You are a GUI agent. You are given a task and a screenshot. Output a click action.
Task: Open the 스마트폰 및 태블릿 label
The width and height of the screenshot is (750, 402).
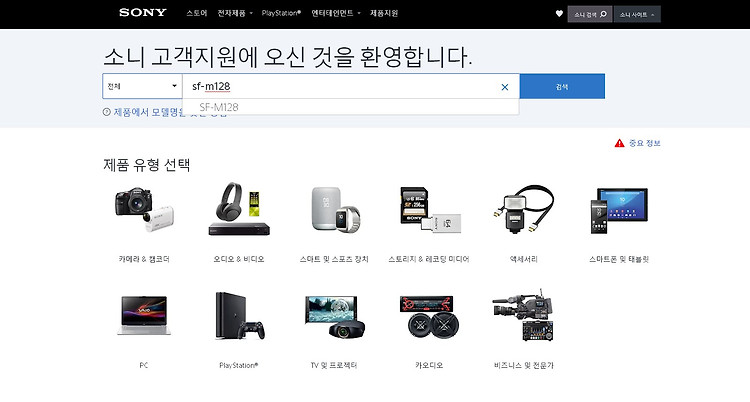click(x=619, y=259)
